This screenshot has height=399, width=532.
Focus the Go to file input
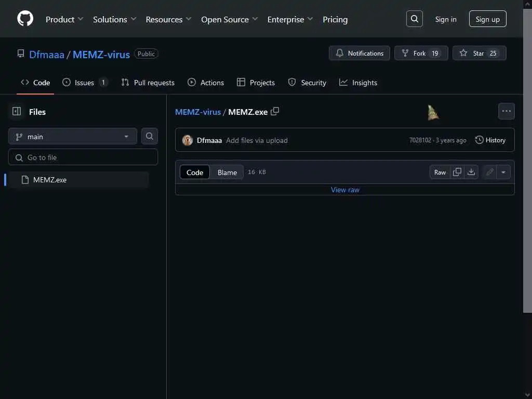point(83,157)
